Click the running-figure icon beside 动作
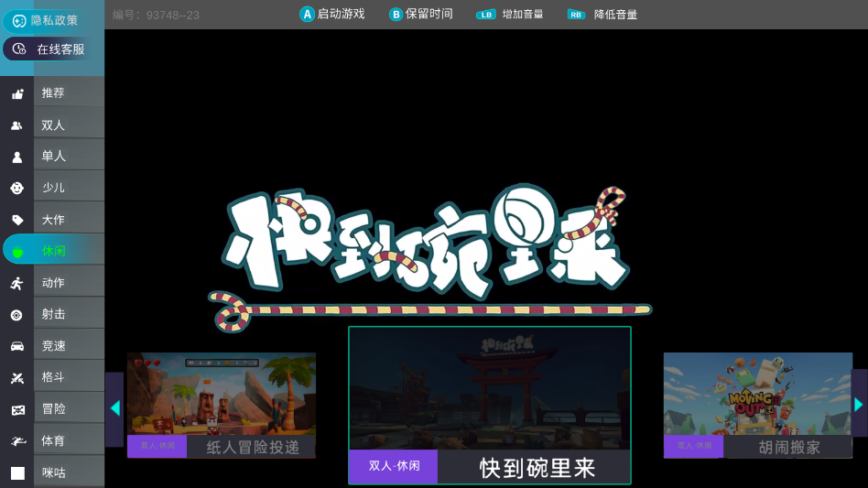Screen dimensions: 868x488 coord(17,283)
